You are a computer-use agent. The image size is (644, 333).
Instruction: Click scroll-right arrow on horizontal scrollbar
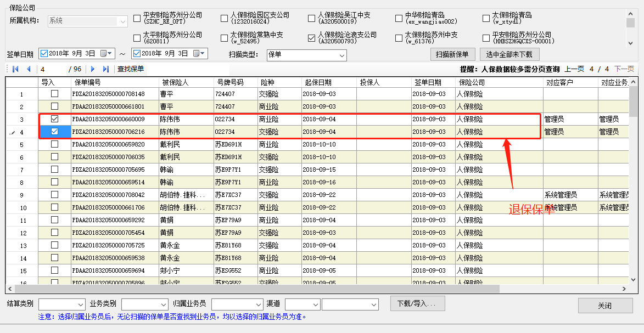(x=624, y=289)
